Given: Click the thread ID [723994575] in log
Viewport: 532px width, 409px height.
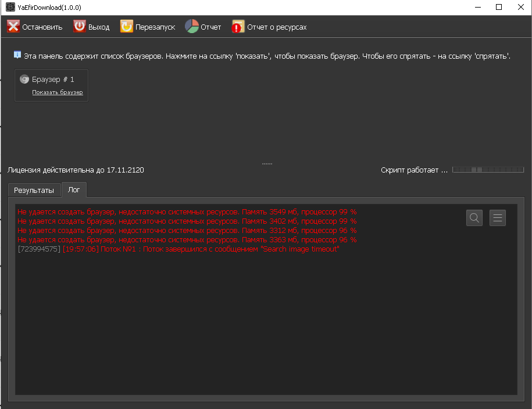Looking at the screenshot, I should tap(39, 249).
